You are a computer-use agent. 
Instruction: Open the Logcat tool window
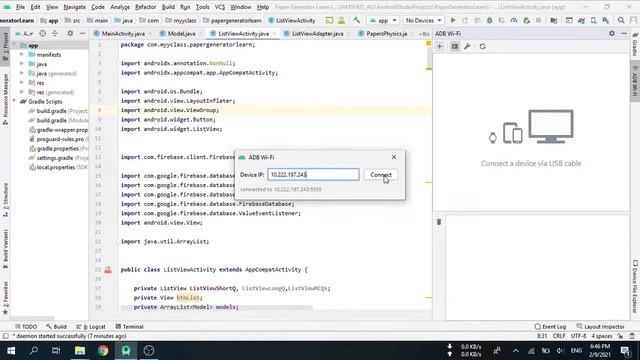(x=91, y=327)
